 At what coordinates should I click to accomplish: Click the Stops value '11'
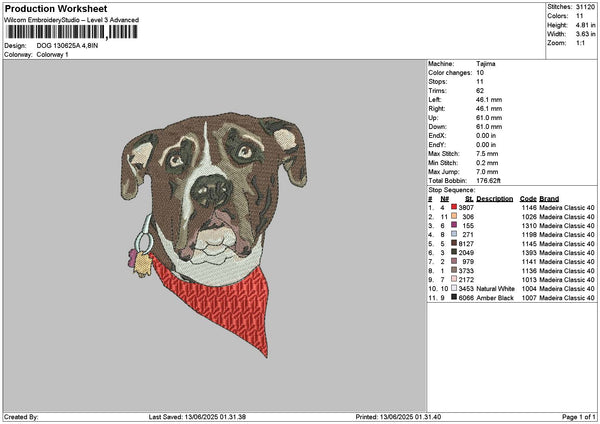[x=480, y=82]
